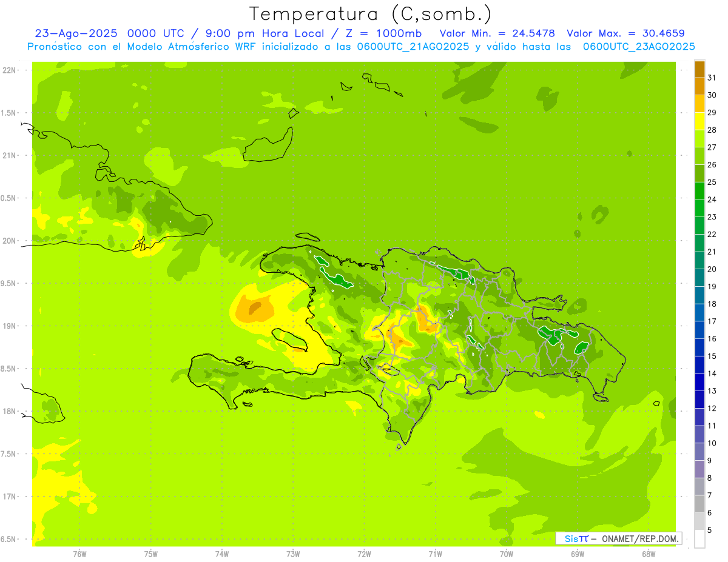The image size is (728, 562).
Task: Click the "76W" longitude label
Action: coord(79,554)
